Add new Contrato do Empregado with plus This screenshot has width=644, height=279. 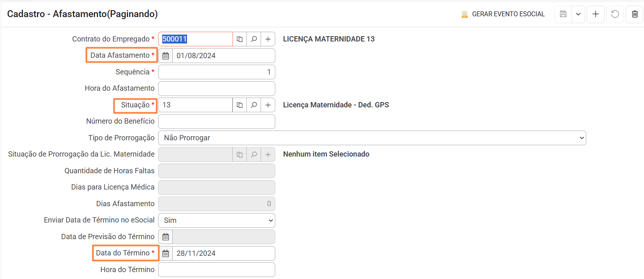point(268,39)
